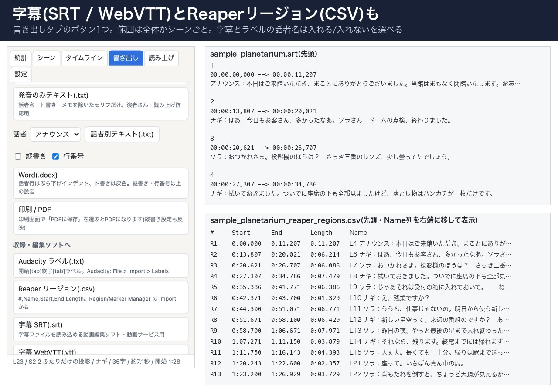The image size is (558, 392).
Task: Click timestamp 00:00:00,000 --> 00:00:11,207
Action: (x=263, y=74)
